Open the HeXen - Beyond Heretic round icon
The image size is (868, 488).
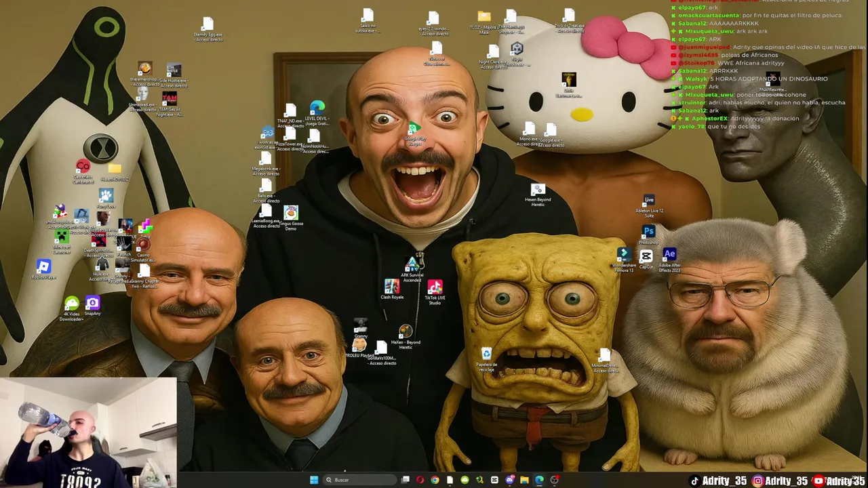pos(406,332)
